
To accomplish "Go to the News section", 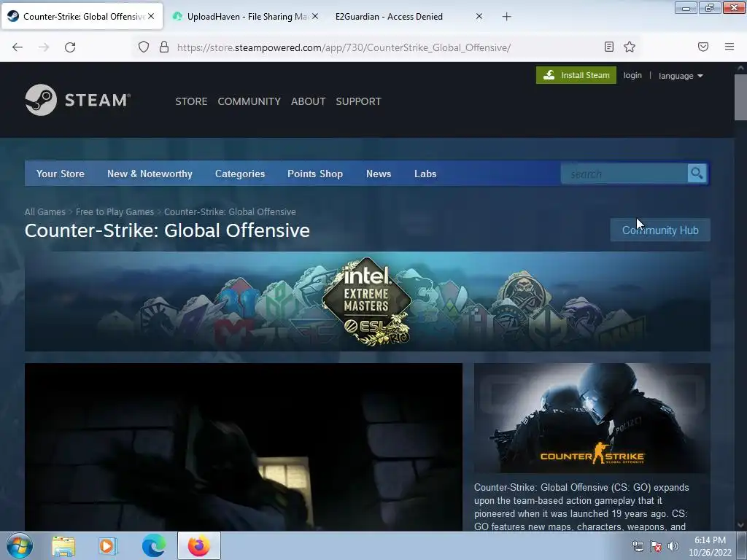I will tap(379, 174).
